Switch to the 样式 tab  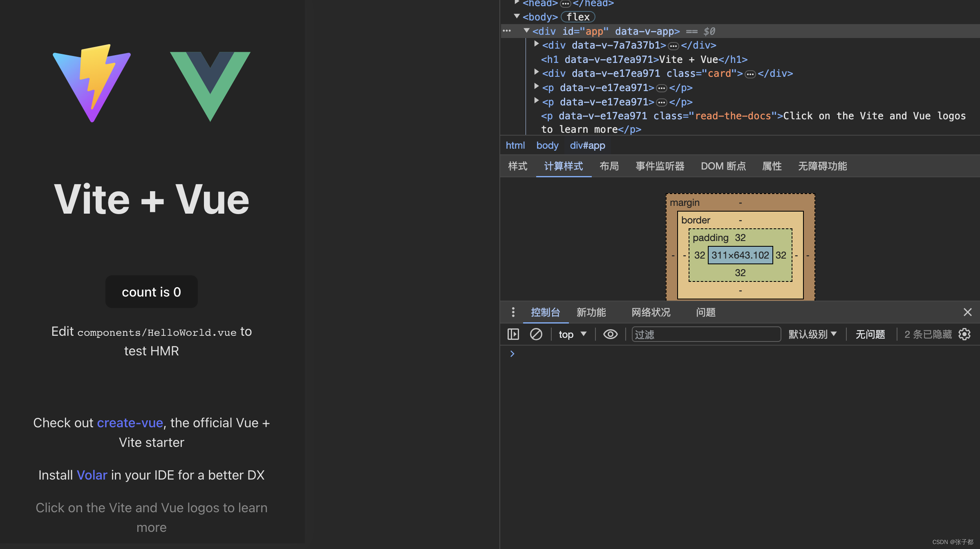(x=518, y=166)
